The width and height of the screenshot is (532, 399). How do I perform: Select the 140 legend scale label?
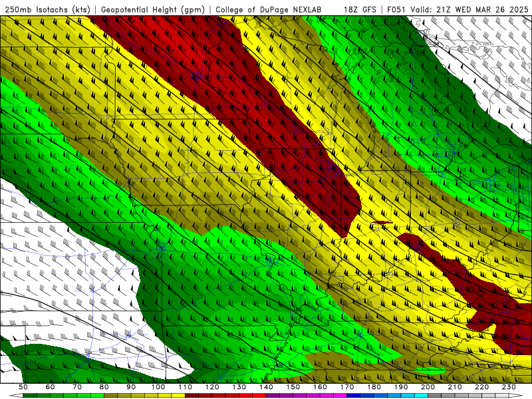tap(266, 387)
